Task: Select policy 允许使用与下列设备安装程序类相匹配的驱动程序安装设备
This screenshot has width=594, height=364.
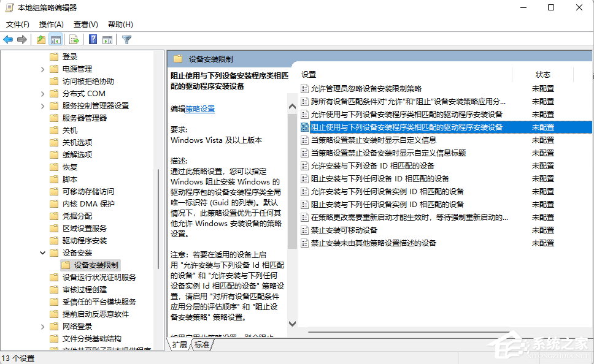Action: [406, 114]
